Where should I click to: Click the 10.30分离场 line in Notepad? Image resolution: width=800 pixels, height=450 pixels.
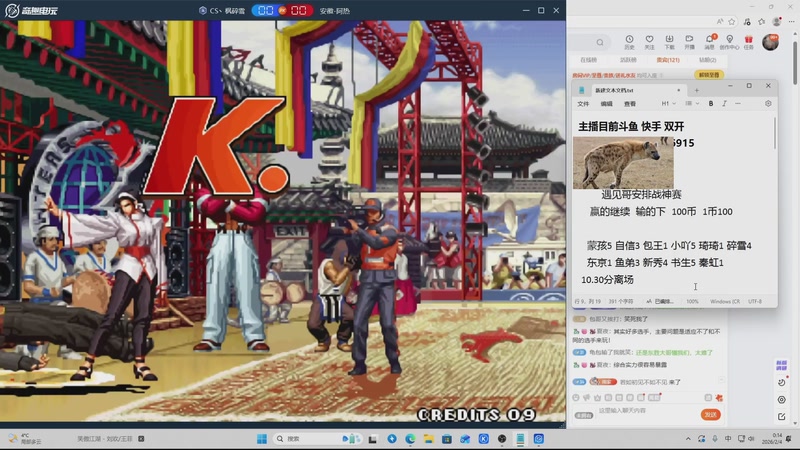click(607, 280)
